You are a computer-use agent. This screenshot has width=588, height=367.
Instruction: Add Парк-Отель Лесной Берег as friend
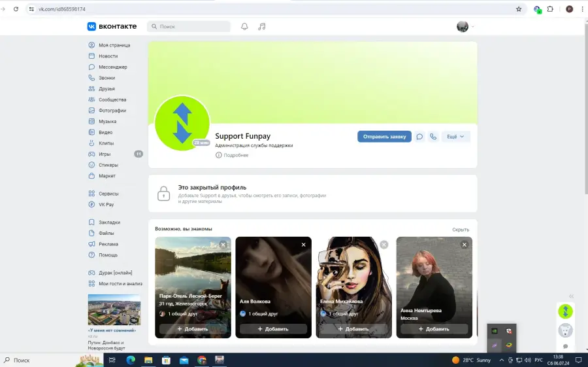pyautogui.click(x=193, y=328)
